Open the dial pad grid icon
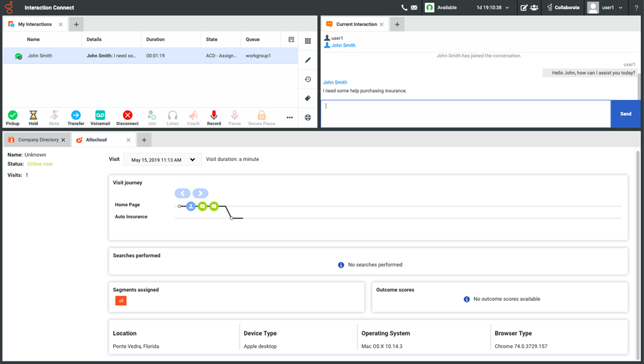This screenshot has height=364, width=644. coord(308,41)
